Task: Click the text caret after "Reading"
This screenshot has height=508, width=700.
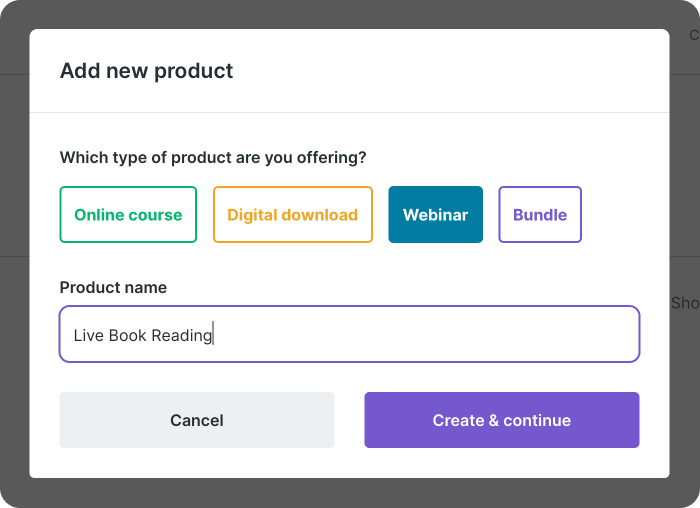Action: 214,336
